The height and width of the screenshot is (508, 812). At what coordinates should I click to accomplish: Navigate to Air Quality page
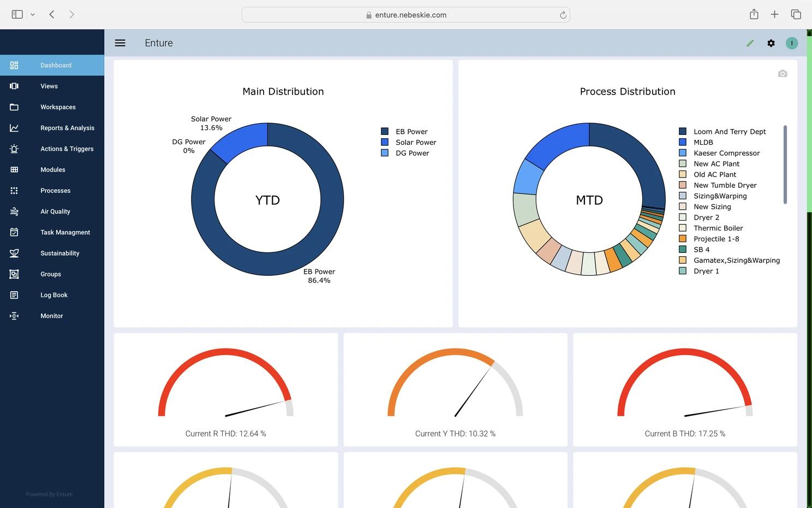point(52,211)
